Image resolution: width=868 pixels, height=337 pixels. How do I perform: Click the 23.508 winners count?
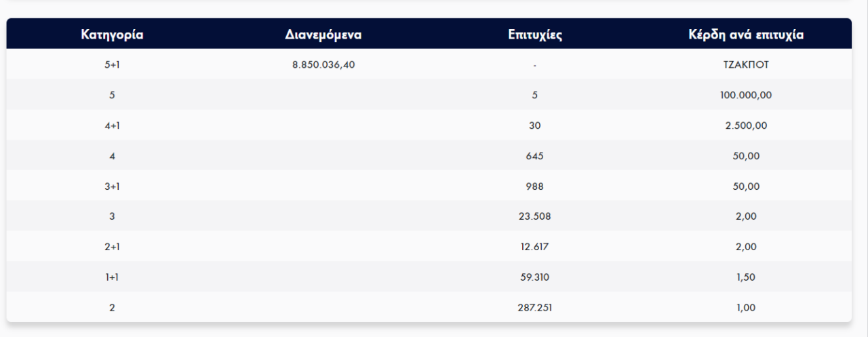point(534,216)
